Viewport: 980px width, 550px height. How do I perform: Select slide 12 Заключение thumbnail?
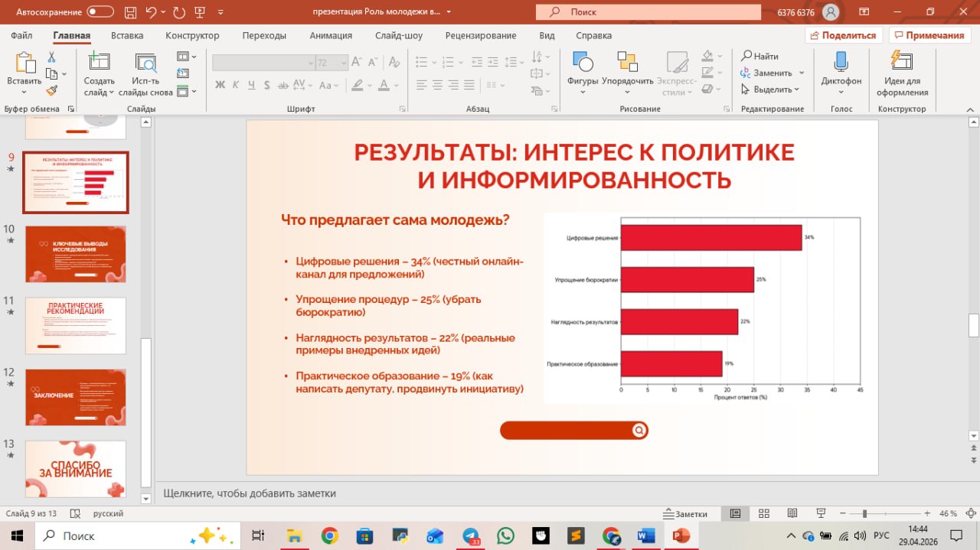tap(76, 397)
